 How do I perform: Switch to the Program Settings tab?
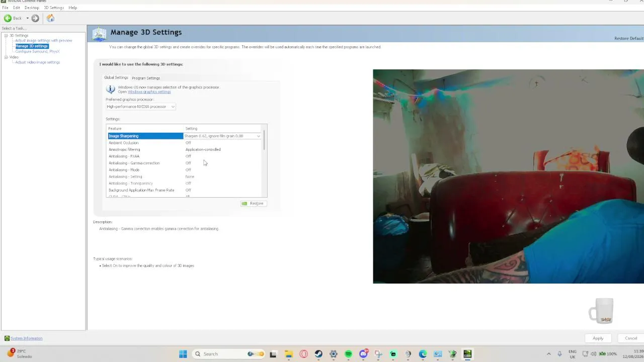(x=146, y=78)
